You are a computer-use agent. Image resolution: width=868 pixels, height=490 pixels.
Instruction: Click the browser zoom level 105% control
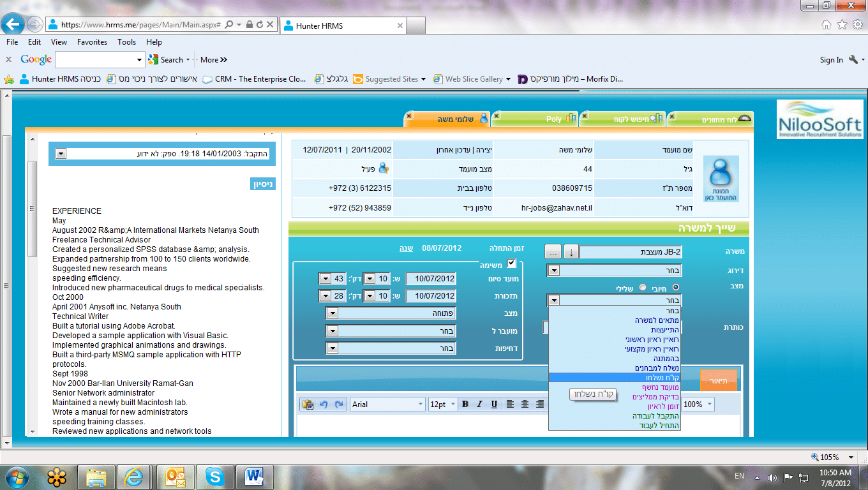(x=834, y=457)
